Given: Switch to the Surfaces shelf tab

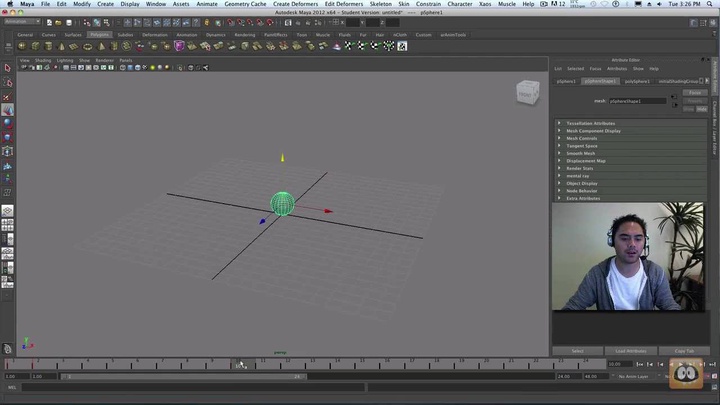Looking at the screenshot, I should pyautogui.click(x=73, y=34).
